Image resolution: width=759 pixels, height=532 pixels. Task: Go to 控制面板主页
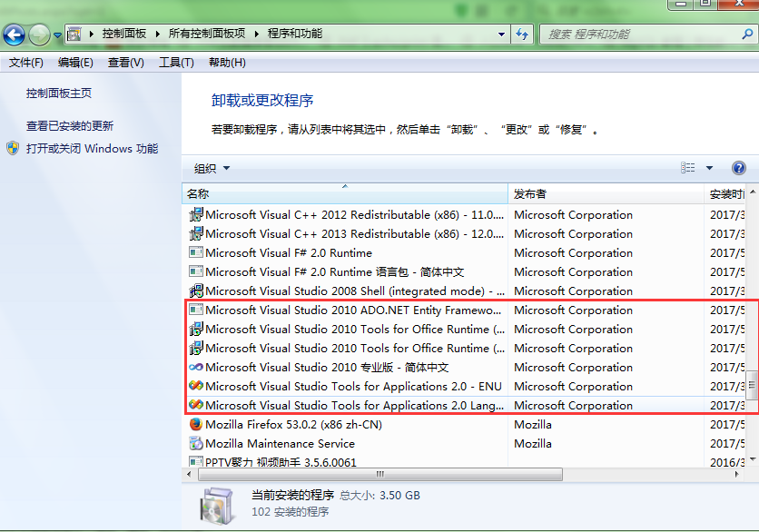[59, 94]
